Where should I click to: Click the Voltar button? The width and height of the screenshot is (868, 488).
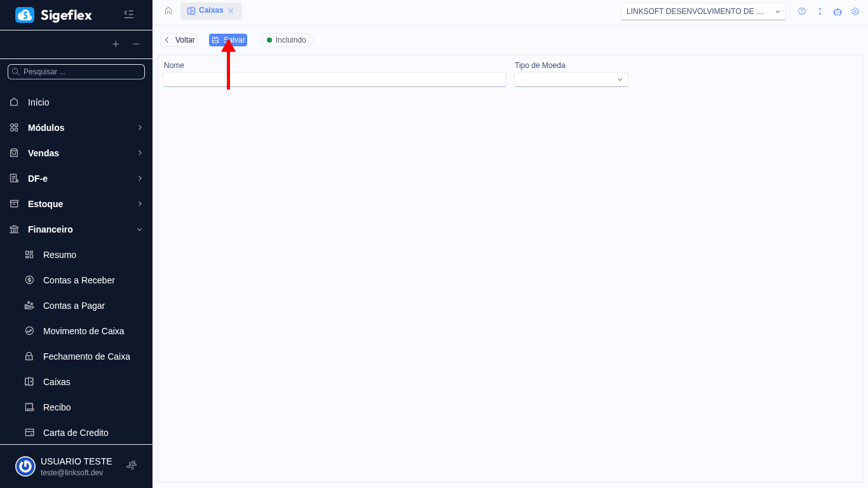(179, 40)
